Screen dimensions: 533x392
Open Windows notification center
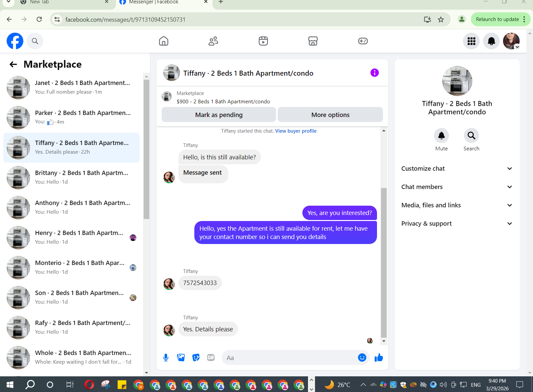click(520, 385)
